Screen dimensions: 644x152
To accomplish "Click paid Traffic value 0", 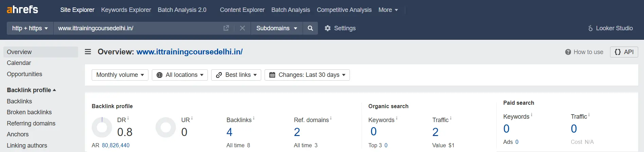I will click(x=574, y=129).
